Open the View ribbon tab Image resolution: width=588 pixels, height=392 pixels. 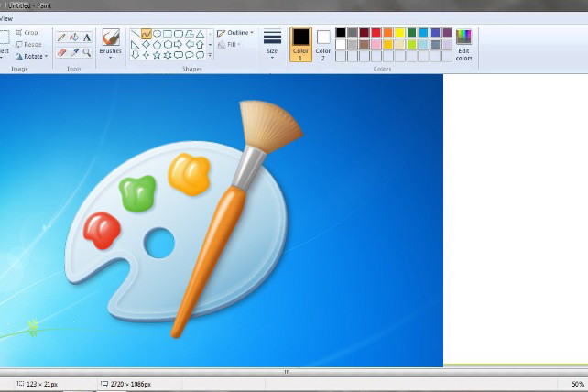point(6,18)
